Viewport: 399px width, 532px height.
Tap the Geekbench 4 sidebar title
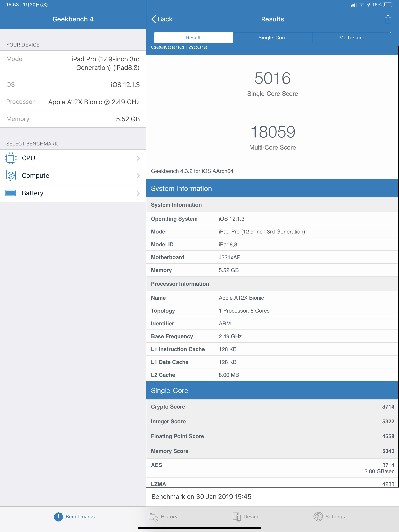click(x=73, y=19)
